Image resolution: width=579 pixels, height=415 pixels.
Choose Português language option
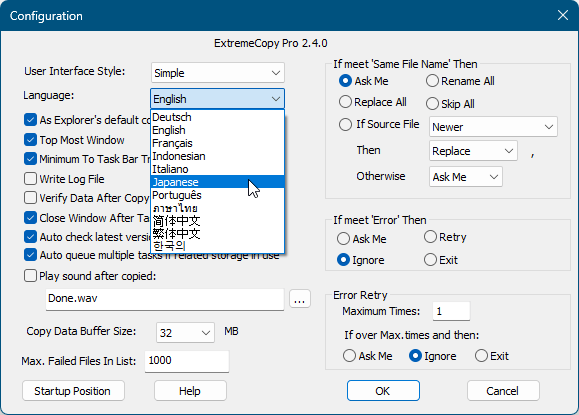[x=217, y=195]
